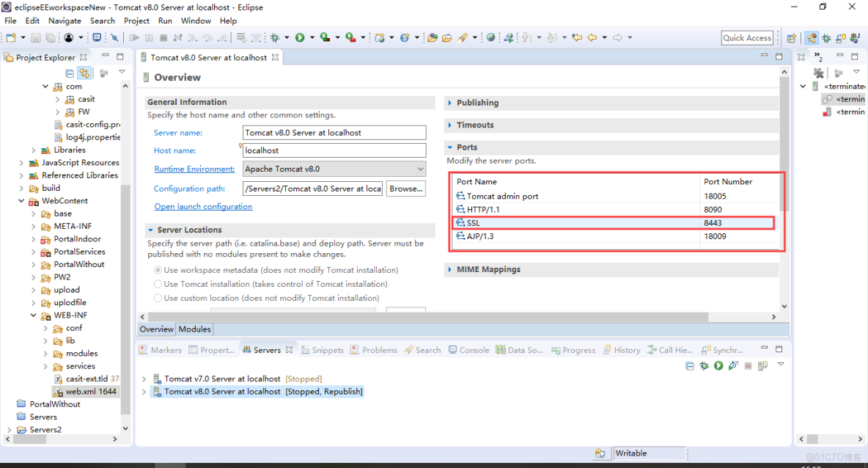The height and width of the screenshot is (468, 868).
Task: Expand Tomcat v7.0 Server in Servers view
Action: (144, 379)
